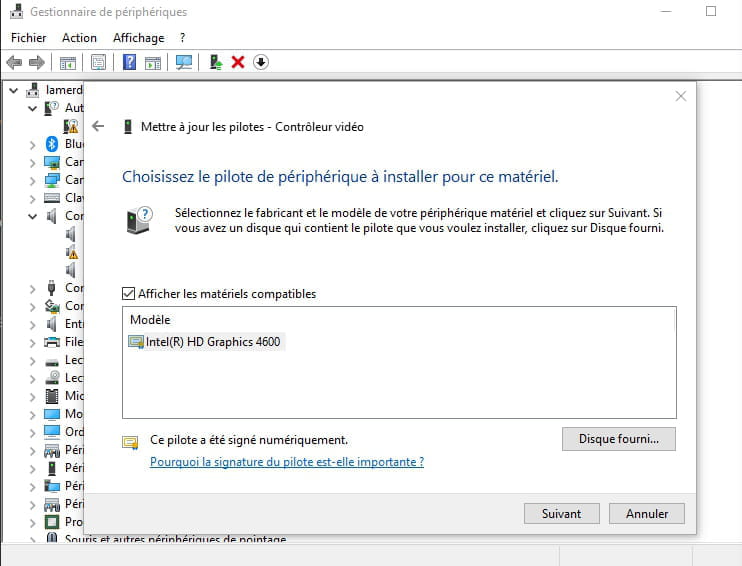Click the computer root node icon
This screenshot has height=566, width=742.
pyautogui.click(x=33, y=90)
